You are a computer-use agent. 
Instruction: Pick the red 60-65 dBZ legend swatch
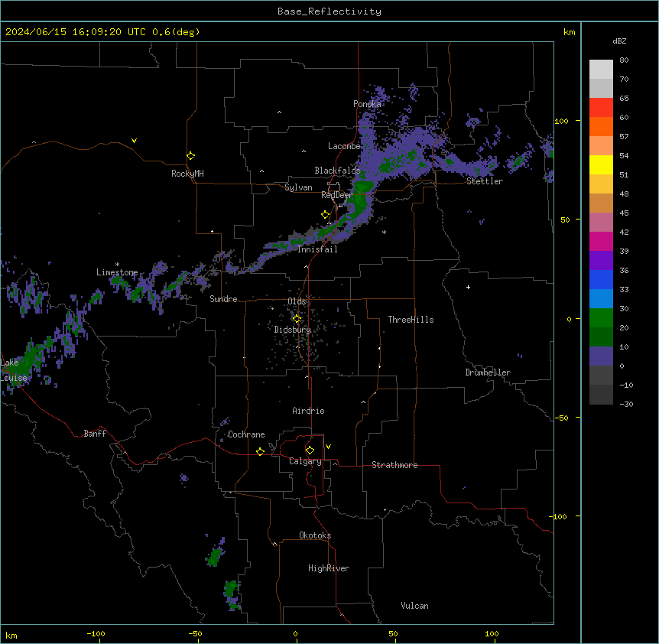point(601,107)
